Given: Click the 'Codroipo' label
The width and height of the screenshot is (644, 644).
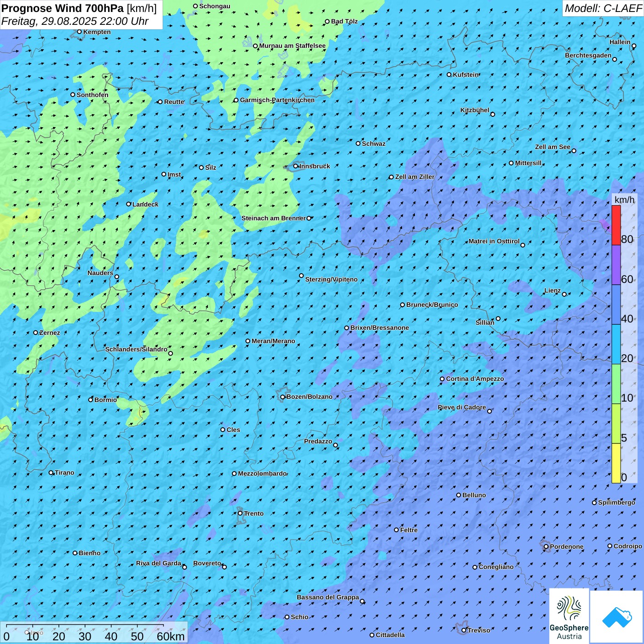Looking at the screenshot, I should point(628,546).
